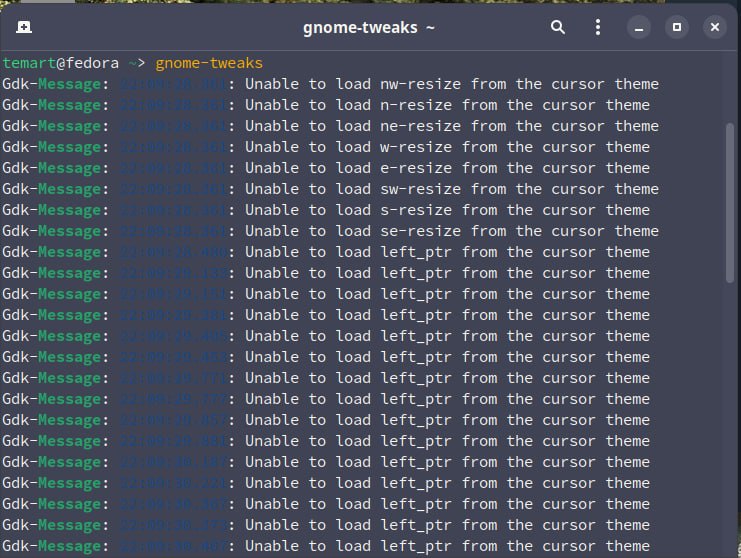Click the line mentioning e-resize

[326, 168]
